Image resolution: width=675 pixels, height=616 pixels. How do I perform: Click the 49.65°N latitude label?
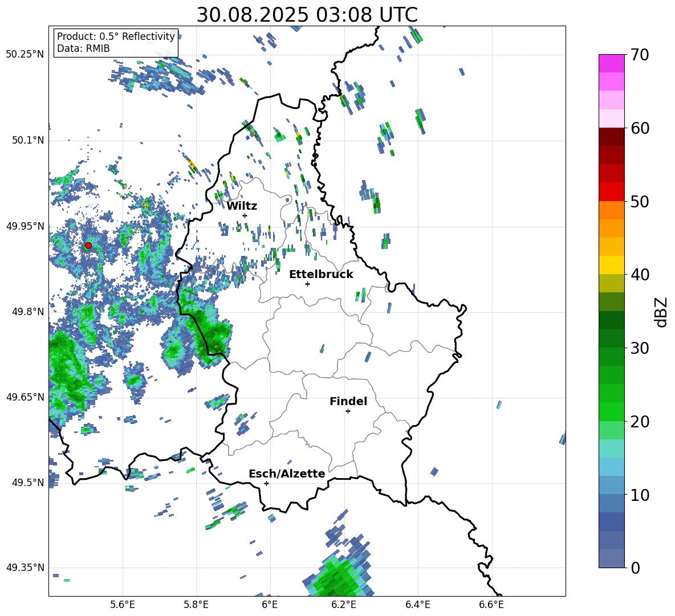(25, 397)
